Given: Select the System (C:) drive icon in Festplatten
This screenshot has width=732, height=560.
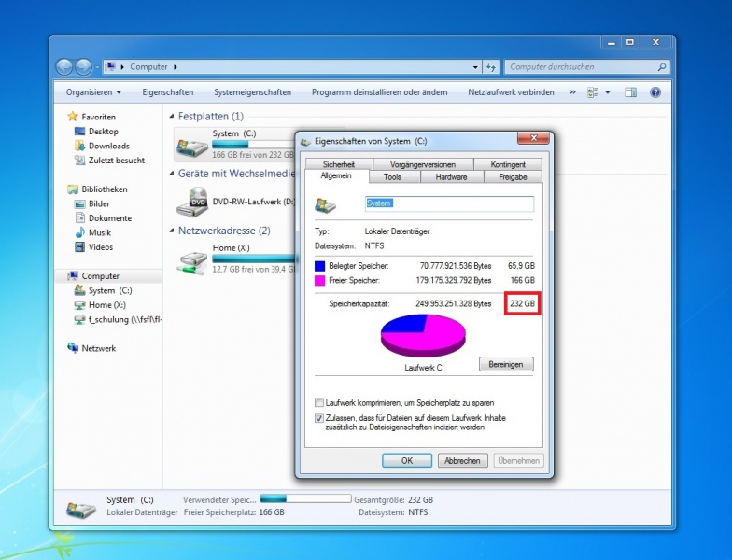Looking at the screenshot, I should coord(192,147).
